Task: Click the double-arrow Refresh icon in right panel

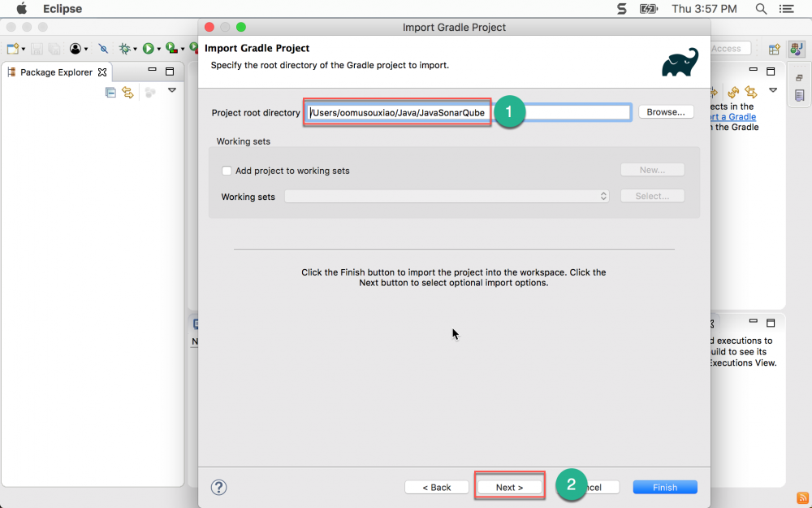Action: pyautogui.click(x=733, y=93)
